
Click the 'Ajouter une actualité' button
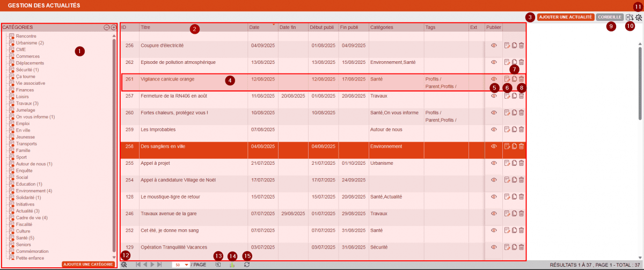coord(565,17)
